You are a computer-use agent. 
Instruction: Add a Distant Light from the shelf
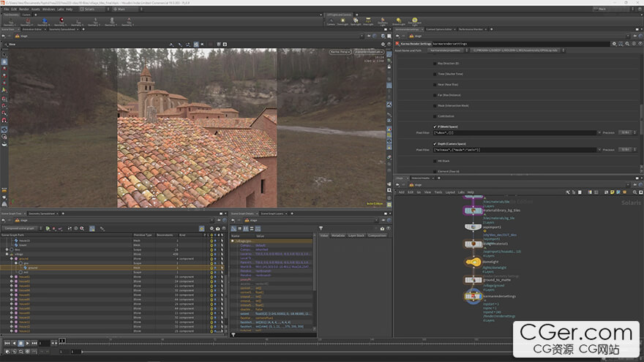point(398,21)
